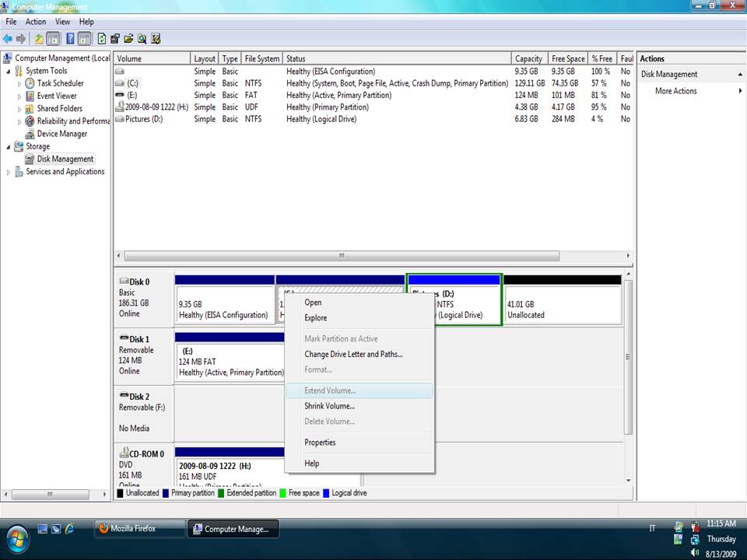The height and width of the screenshot is (560, 747).
Task: Open Device Manager in the tree
Action: point(61,134)
